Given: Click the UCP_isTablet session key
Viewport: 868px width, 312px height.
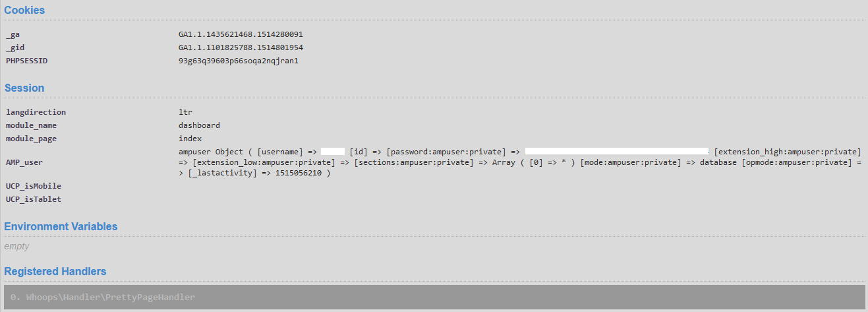Looking at the screenshot, I should [34, 199].
